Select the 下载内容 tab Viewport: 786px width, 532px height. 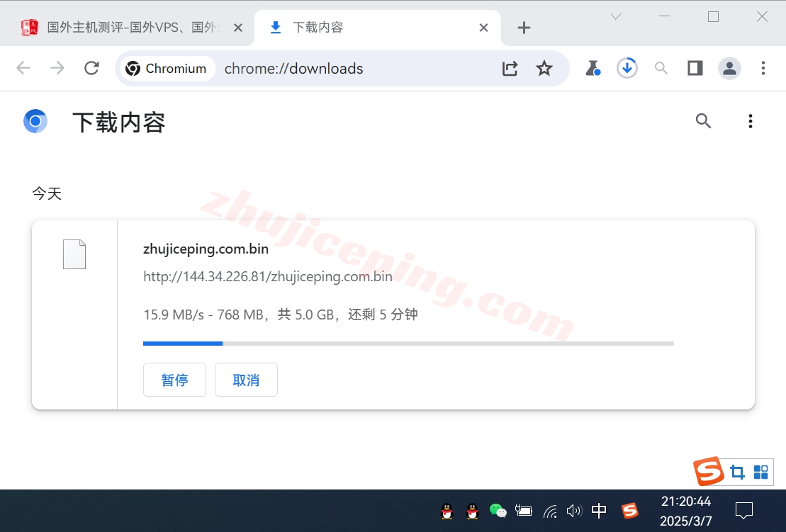(371, 28)
